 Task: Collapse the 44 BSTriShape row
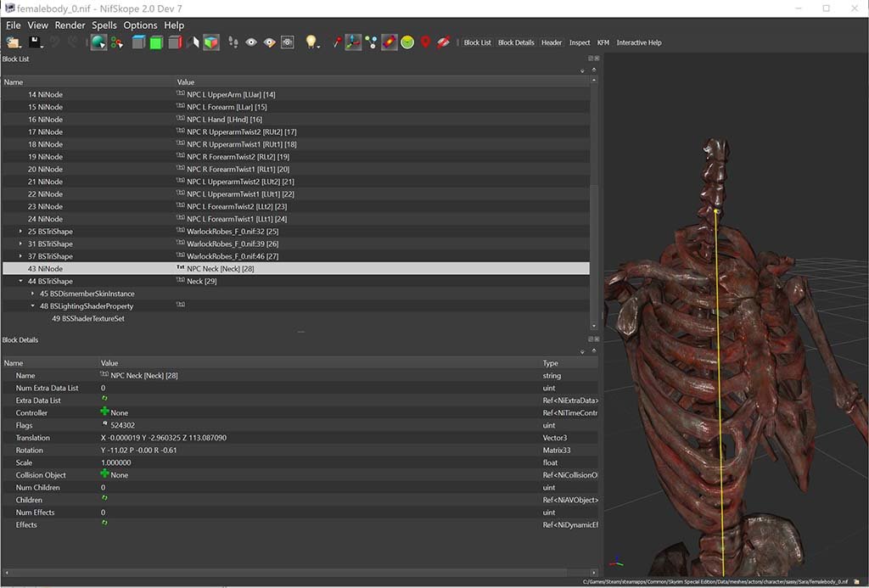(20, 281)
